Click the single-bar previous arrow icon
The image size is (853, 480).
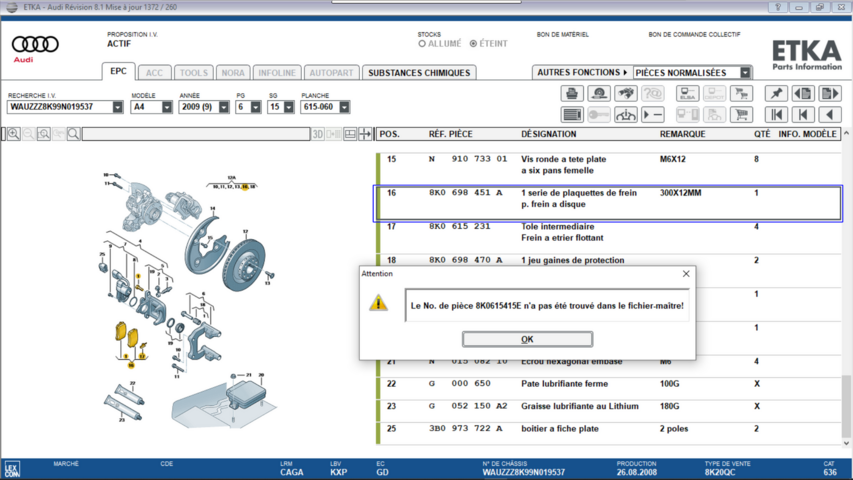pyautogui.click(x=803, y=115)
